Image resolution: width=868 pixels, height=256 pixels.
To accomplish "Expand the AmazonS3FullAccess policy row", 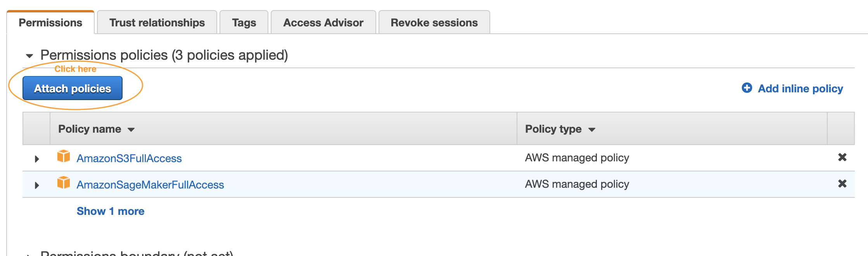I will pyautogui.click(x=37, y=159).
